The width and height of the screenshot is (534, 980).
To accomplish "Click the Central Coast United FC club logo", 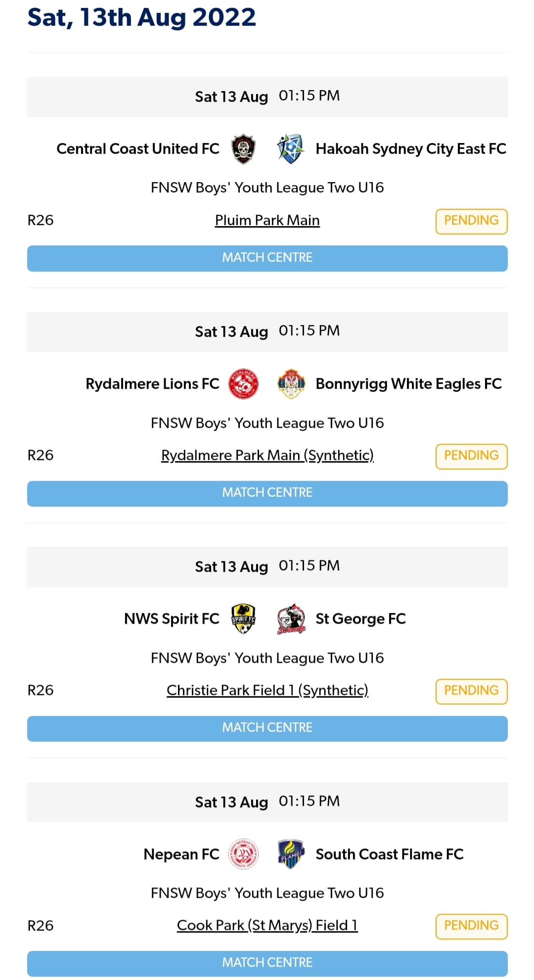I will tap(244, 148).
